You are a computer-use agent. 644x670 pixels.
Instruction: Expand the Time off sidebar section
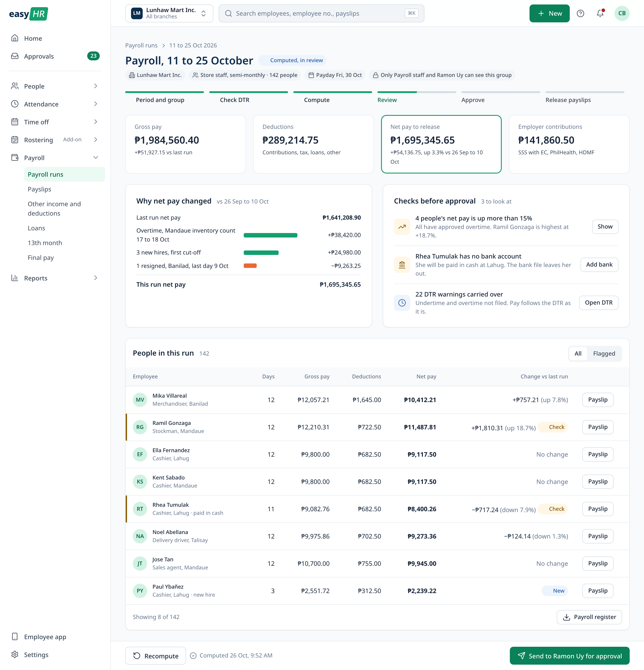(55, 122)
